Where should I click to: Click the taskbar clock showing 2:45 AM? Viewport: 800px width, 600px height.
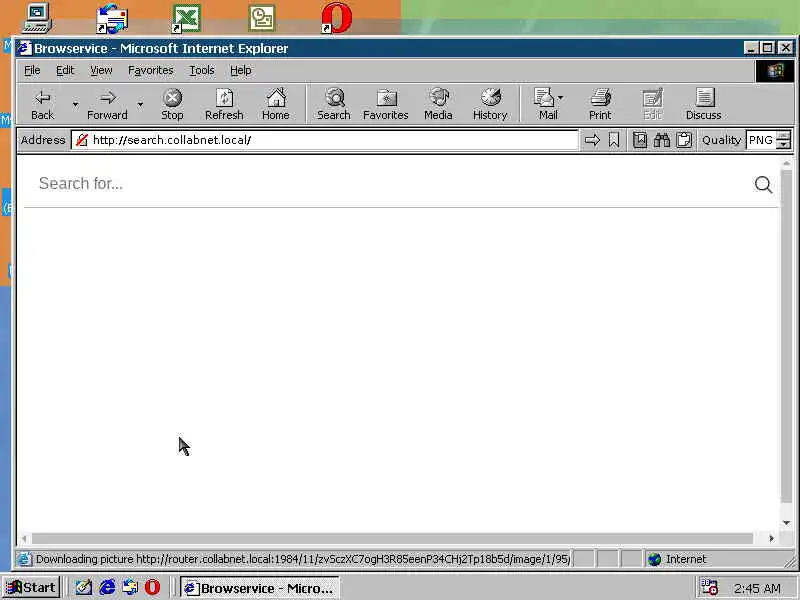tap(757, 588)
